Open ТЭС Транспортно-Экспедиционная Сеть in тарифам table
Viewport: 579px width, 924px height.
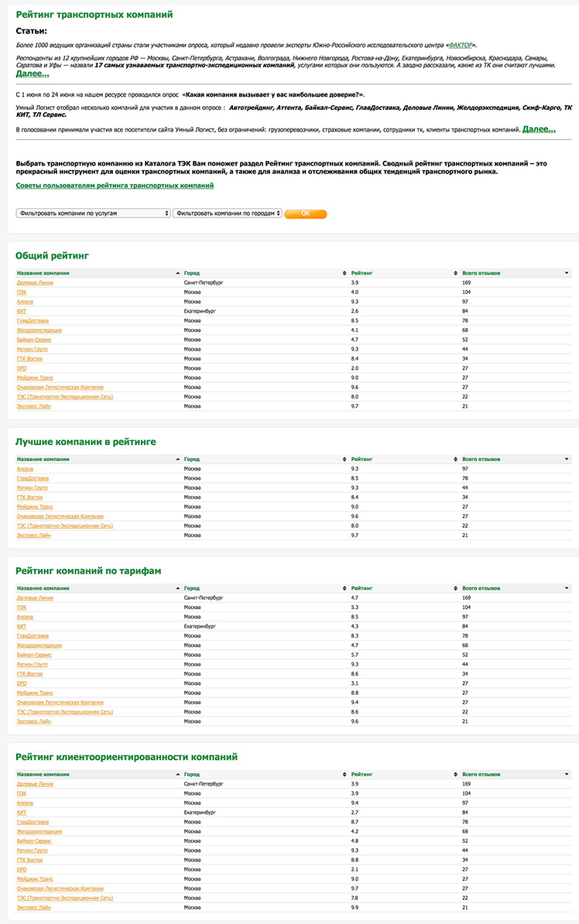tap(65, 712)
